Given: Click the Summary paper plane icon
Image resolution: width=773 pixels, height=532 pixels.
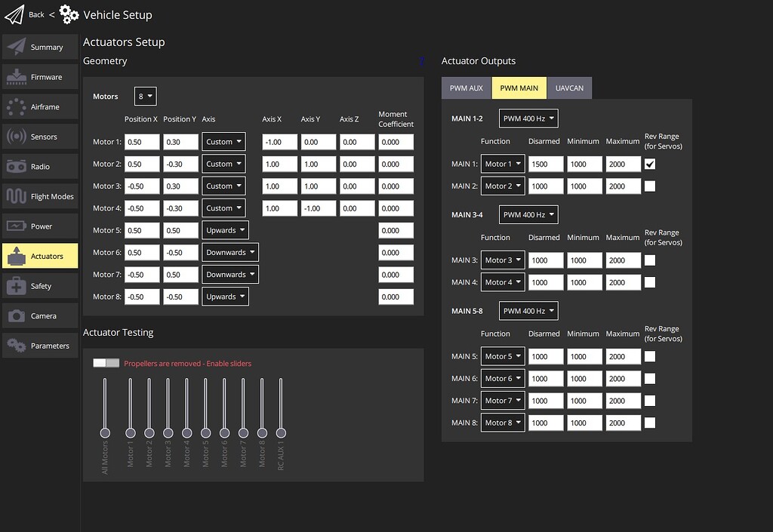Looking at the screenshot, I should click(17, 47).
